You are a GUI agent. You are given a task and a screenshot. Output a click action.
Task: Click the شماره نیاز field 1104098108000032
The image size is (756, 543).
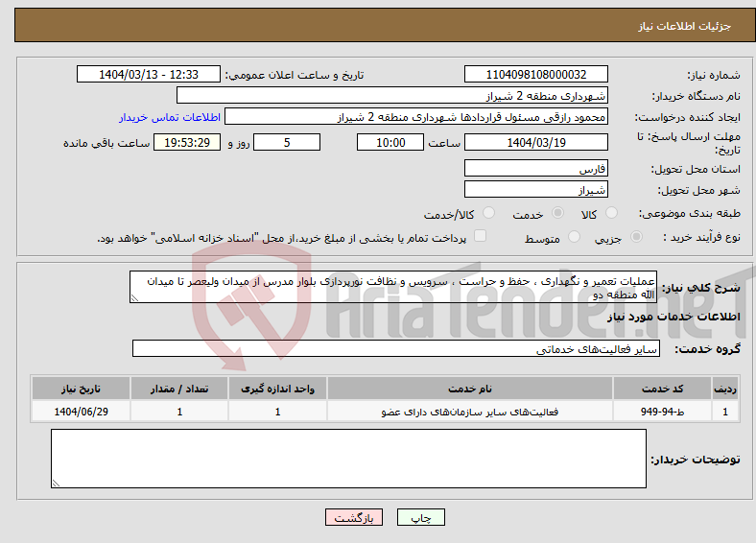(x=535, y=74)
